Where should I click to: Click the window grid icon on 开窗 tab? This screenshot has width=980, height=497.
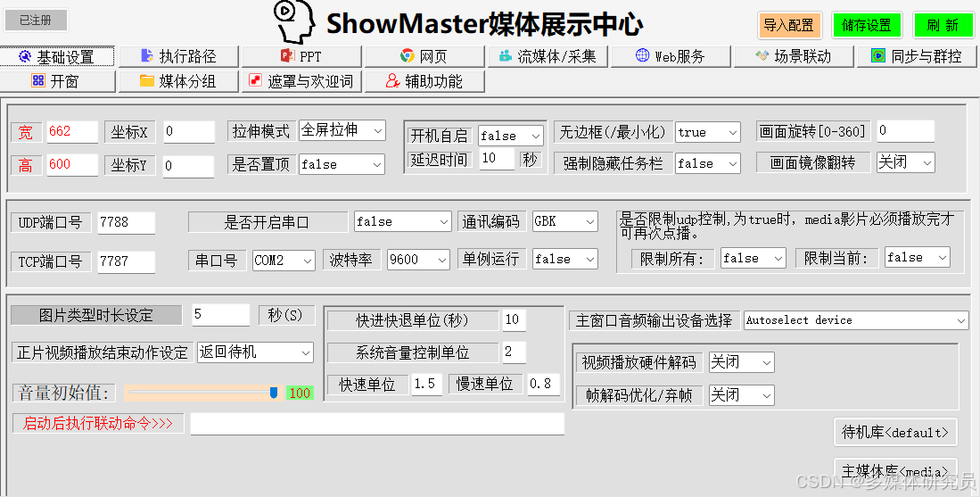[38, 80]
